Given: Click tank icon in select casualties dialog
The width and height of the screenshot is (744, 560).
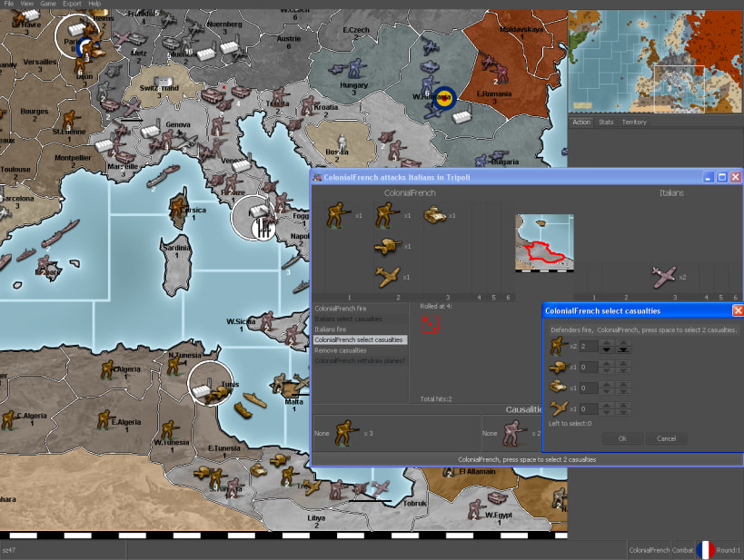Looking at the screenshot, I should coord(558,388).
